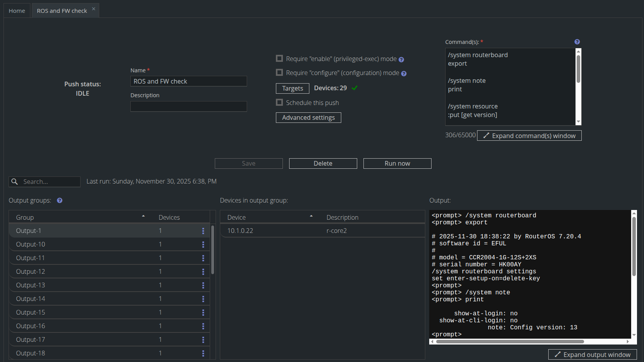Open the Targets selection
Screen dimensions: 644x362
tap(292, 89)
